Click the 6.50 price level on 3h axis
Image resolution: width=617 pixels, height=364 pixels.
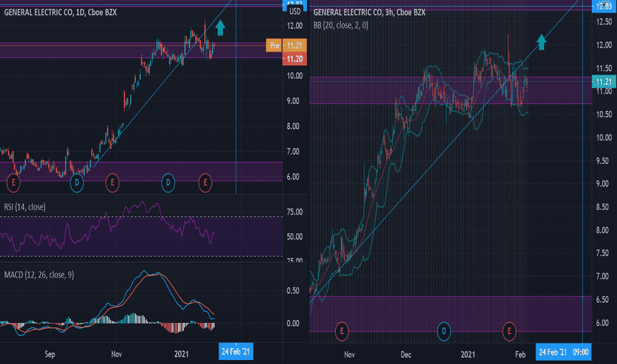pyautogui.click(x=604, y=299)
